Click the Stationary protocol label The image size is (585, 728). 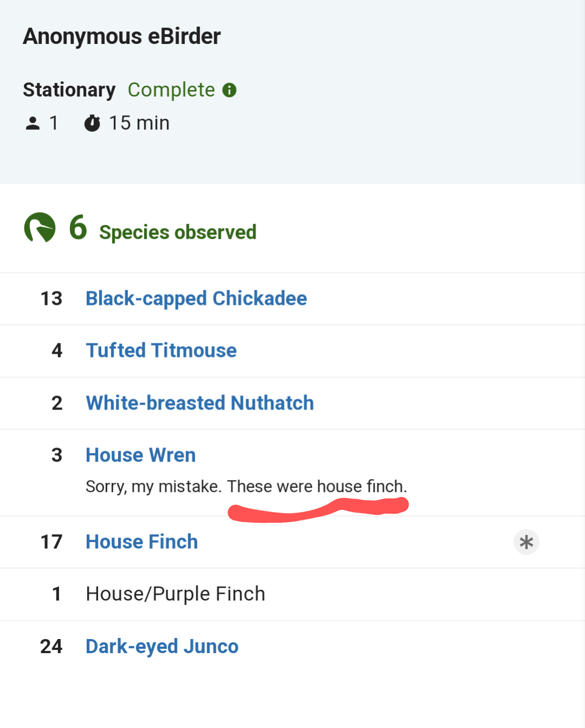point(69,90)
